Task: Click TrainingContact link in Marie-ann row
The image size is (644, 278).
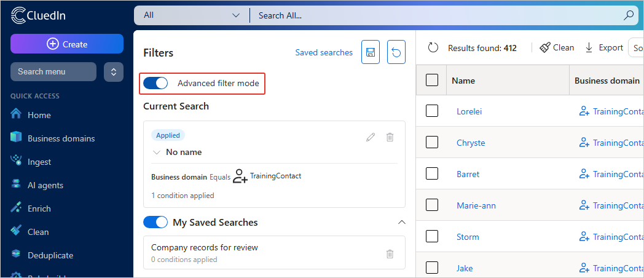Action: coord(618,205)
